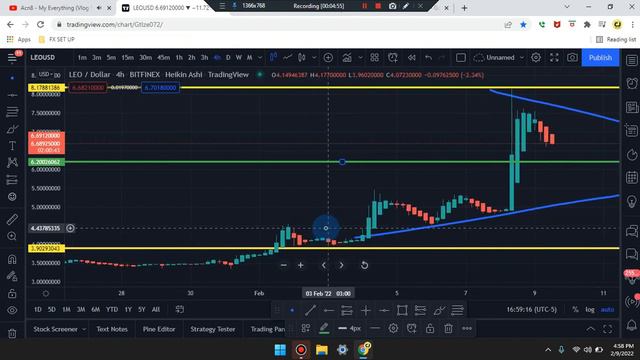
Task: Open line color pencil swatch in drawing toolbar
Action: (324, 329)
